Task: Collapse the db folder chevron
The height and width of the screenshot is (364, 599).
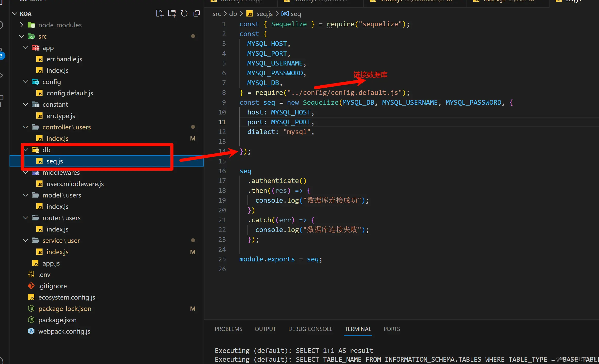Action: 26,150
